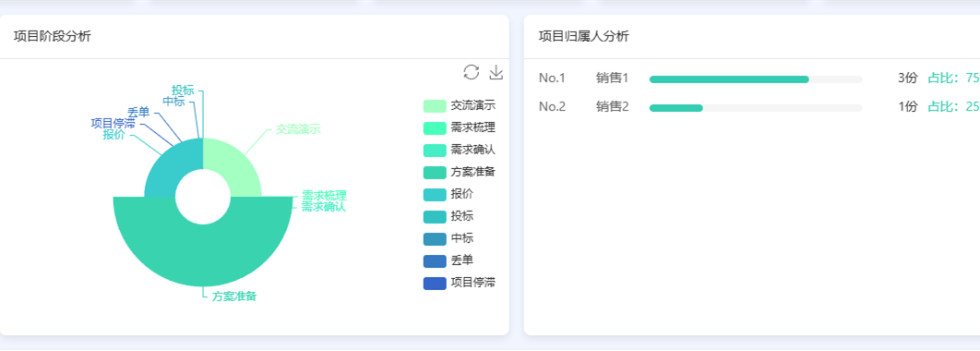Toggle 丢单 legend item
The width and height of the screenshot is (980, 351).
point(448,260)
